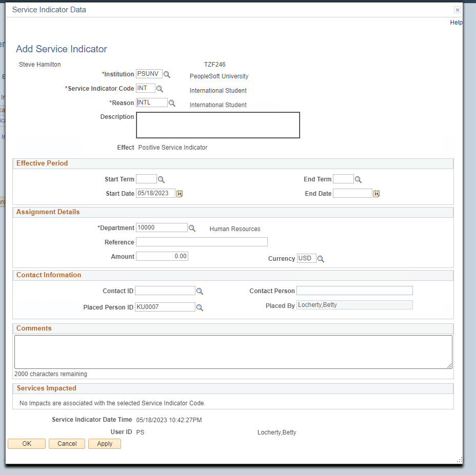Open End Date calendar picker

click(x=376, y=194)
